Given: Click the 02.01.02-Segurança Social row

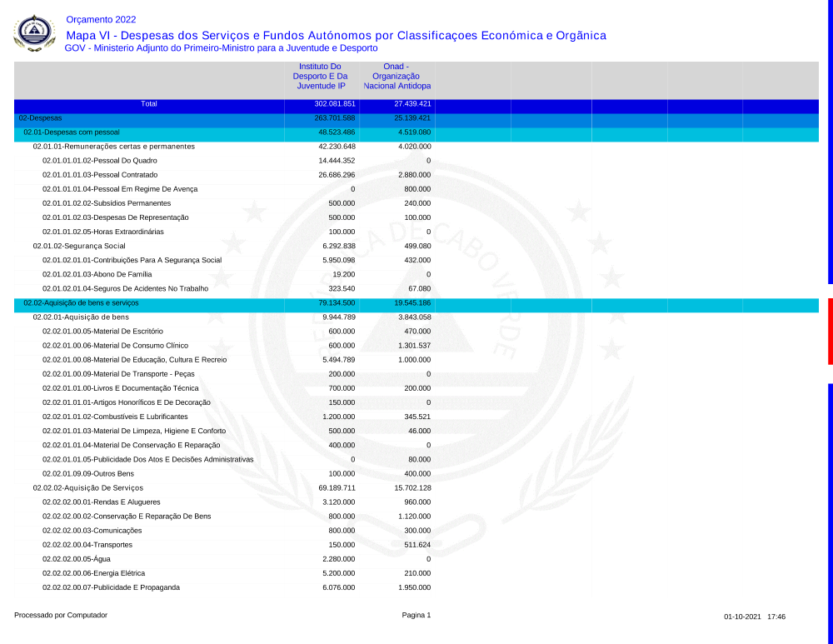Looking at the screenshot, I should click(x=79, y=246).
